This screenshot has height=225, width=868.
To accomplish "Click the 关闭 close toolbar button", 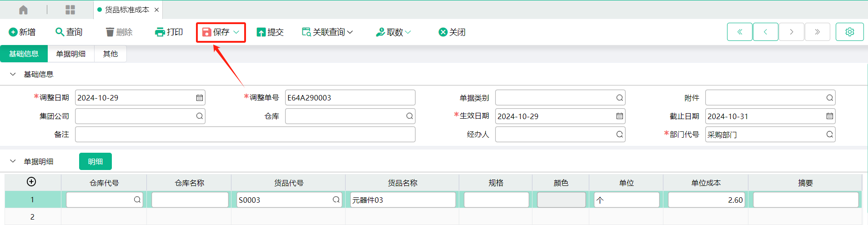I will pos(452,32).
